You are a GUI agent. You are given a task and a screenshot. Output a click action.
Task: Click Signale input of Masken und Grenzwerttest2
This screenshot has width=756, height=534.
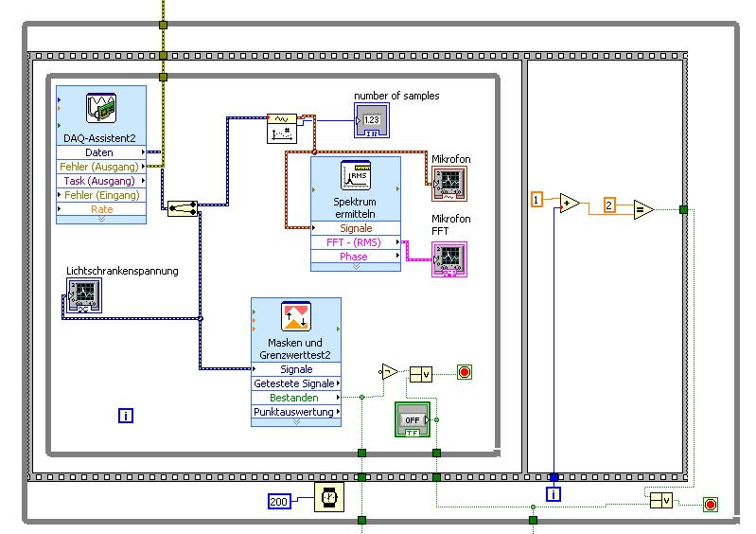click(x=296, y=369)
